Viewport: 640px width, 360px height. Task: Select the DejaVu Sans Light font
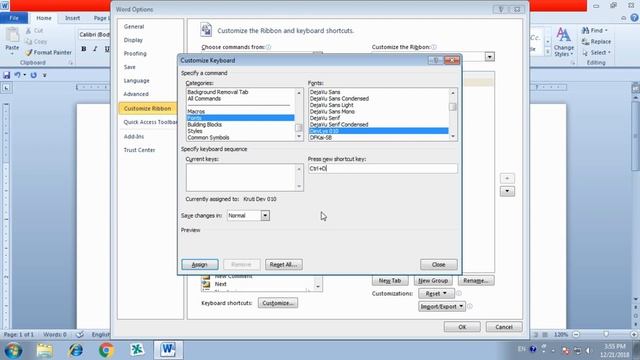[331, 105]
